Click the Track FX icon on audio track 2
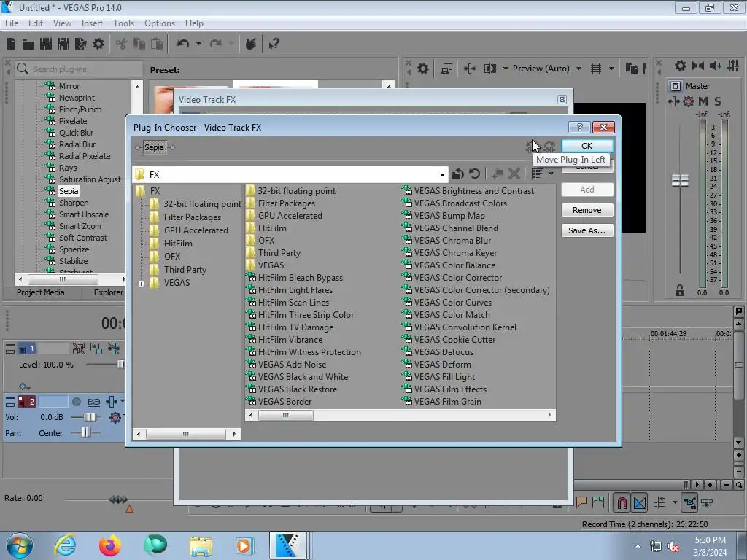 [x=112, y=402]
